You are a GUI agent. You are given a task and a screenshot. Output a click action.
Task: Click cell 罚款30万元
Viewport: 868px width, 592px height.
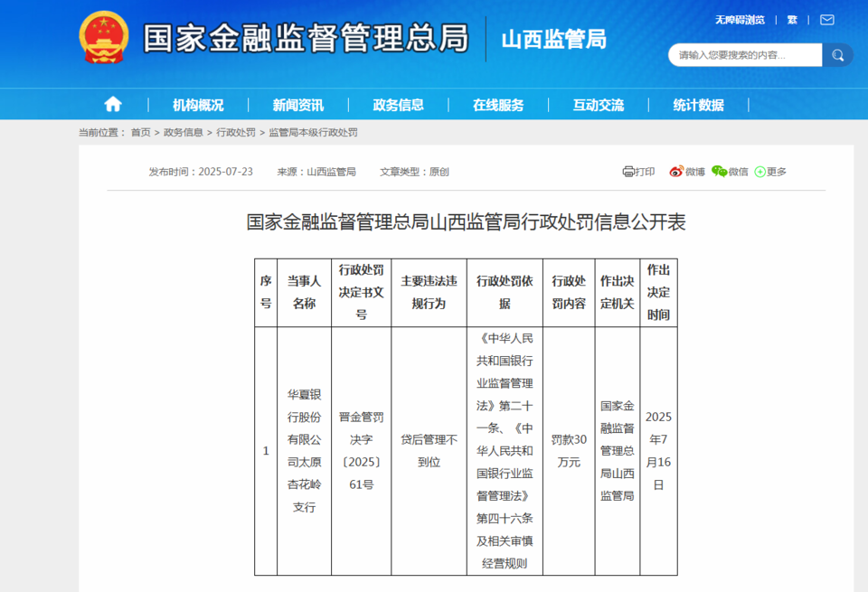coord(569,450)
